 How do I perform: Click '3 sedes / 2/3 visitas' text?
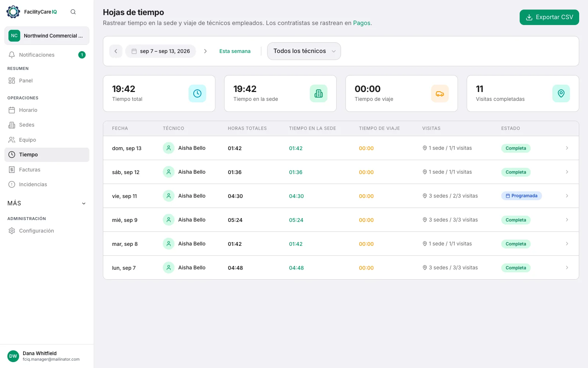coord(453,196)
